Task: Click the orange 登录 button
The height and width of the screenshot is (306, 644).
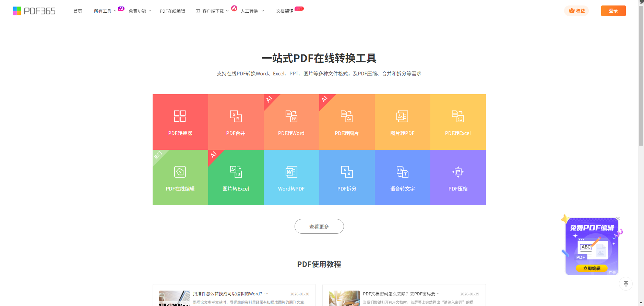Action: click(x=613, y=11)
